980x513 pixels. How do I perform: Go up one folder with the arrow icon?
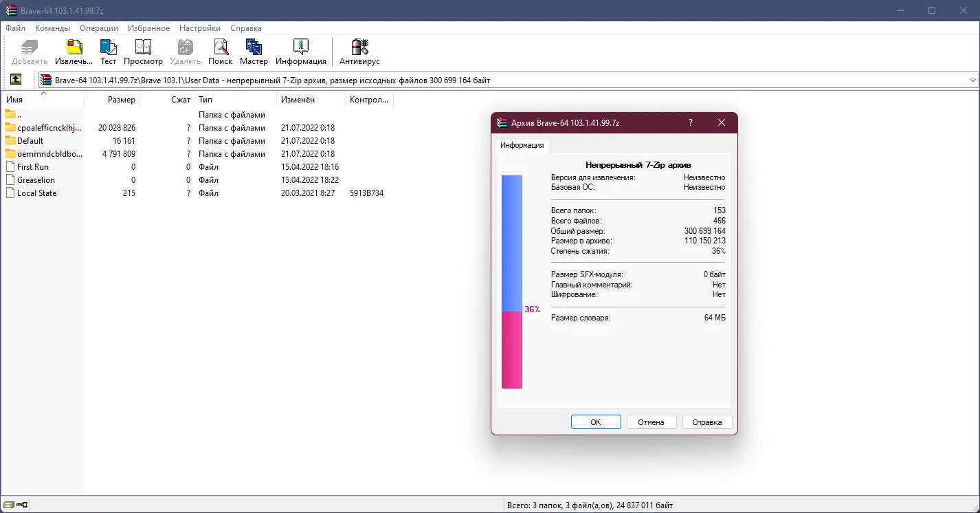16,80
